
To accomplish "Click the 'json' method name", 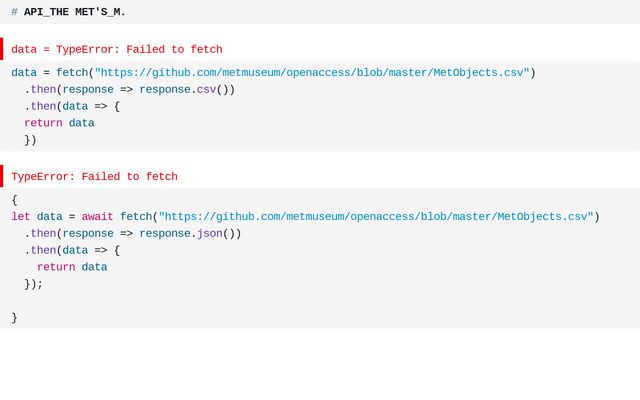I will point(210,233).
